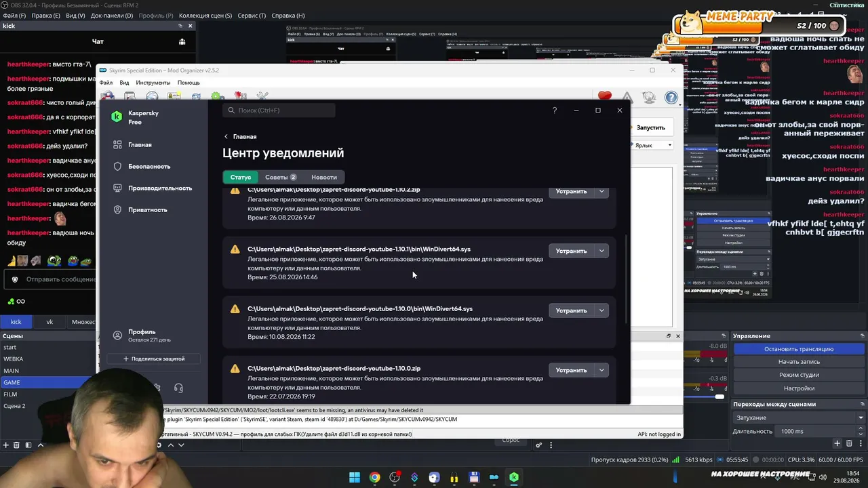Click Начать запись button
Screen dimensions: 868x488
click(799, 362)
